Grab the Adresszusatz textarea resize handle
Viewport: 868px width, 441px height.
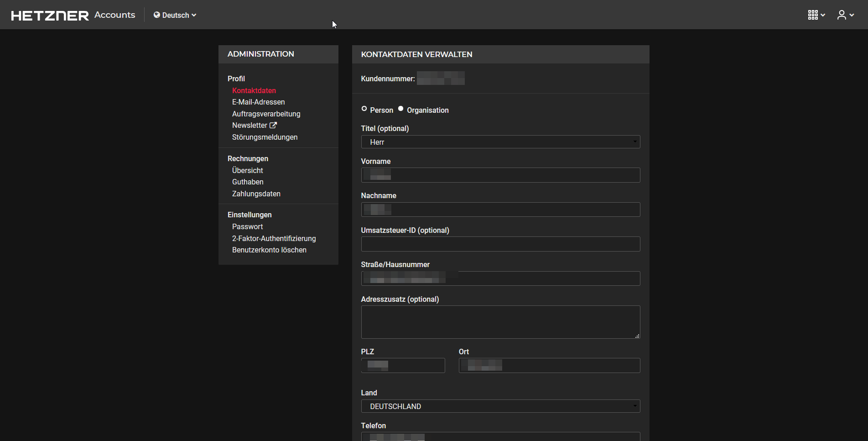click(637, 336)
